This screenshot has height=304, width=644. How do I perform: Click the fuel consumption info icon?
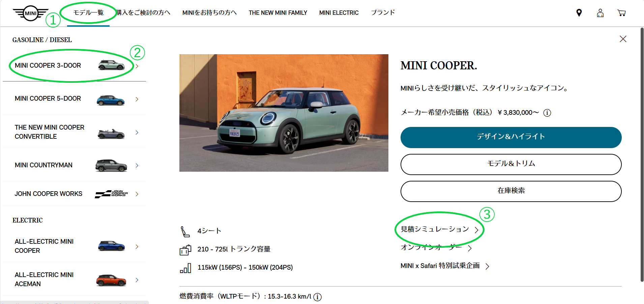pyautogui.click(x=317, y=297)
